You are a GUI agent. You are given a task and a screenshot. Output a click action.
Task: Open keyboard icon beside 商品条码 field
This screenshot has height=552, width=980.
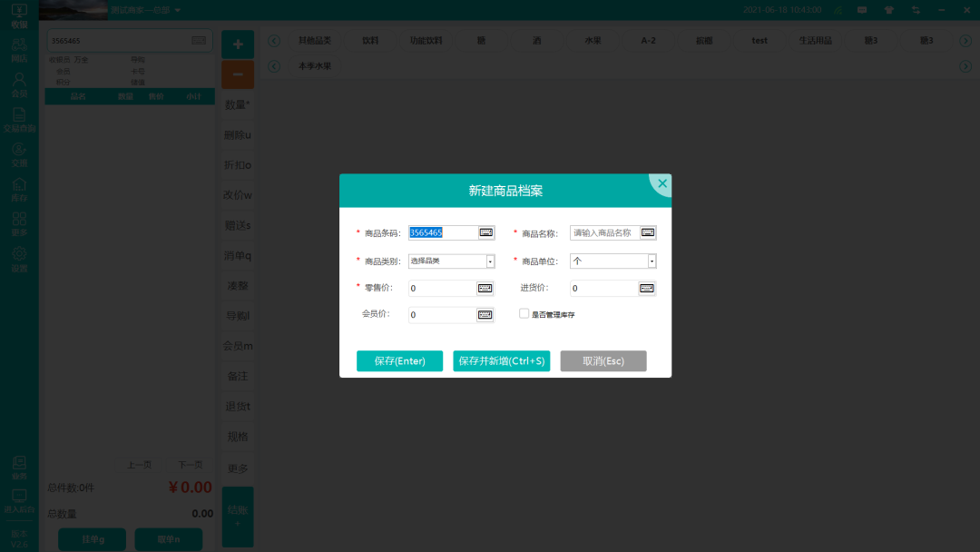[486, 232]
